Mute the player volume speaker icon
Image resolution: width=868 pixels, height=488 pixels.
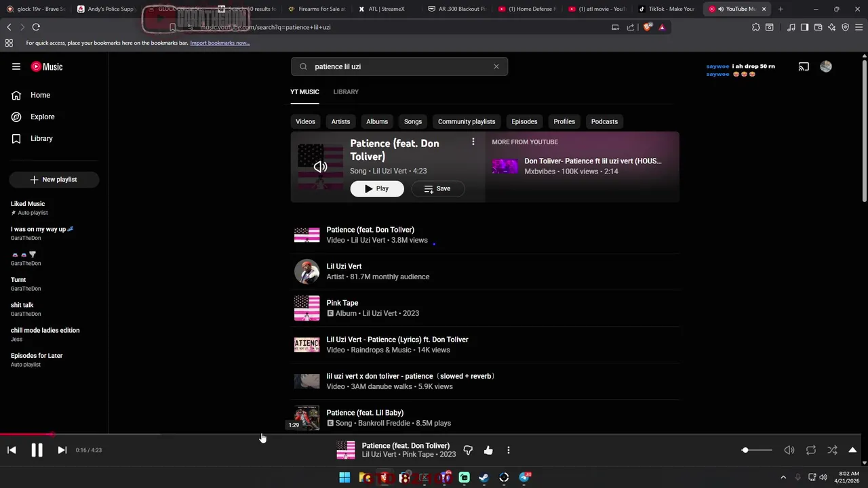point(789,450)
